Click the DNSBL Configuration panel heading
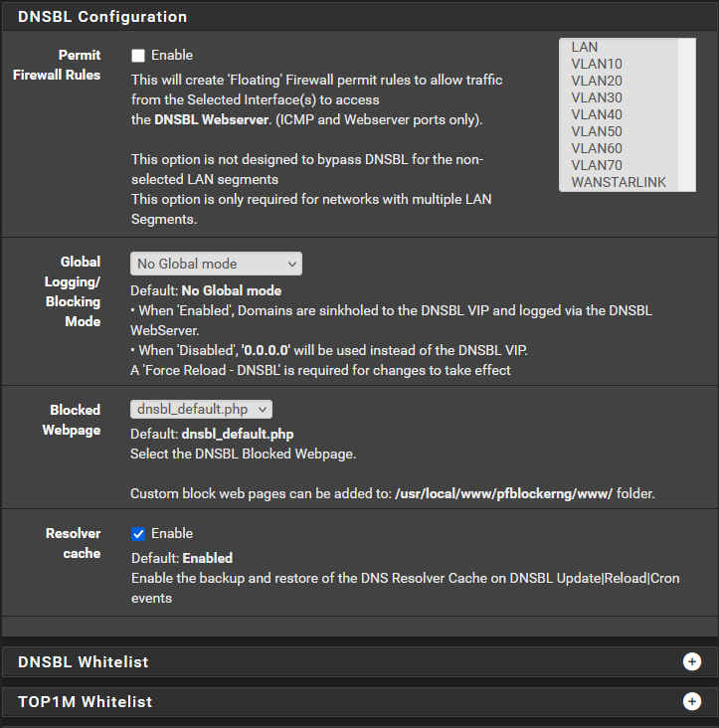The height and width of the screenshot is (728, 719). pyautogui.click(x=102, y=17)
